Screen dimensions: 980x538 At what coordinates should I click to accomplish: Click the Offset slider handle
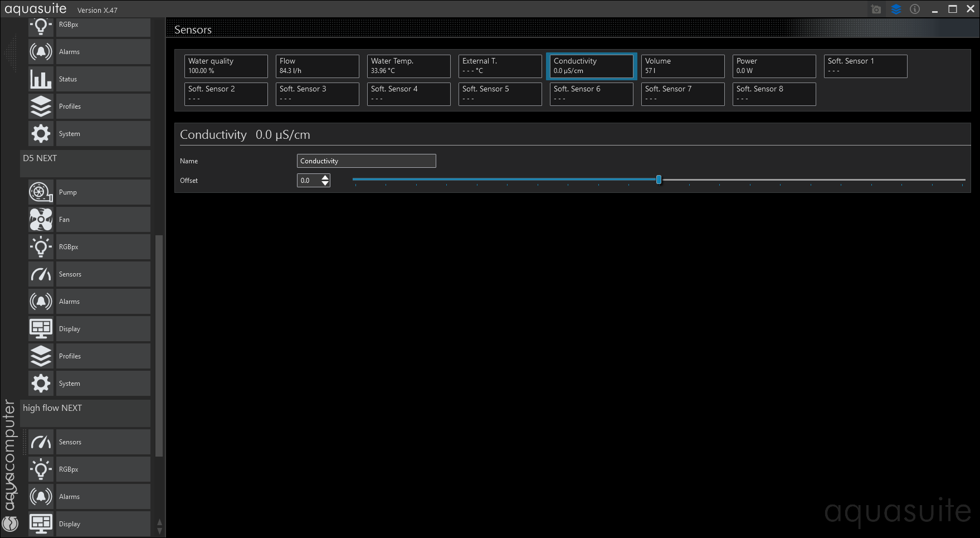click(x=659, y=180)
